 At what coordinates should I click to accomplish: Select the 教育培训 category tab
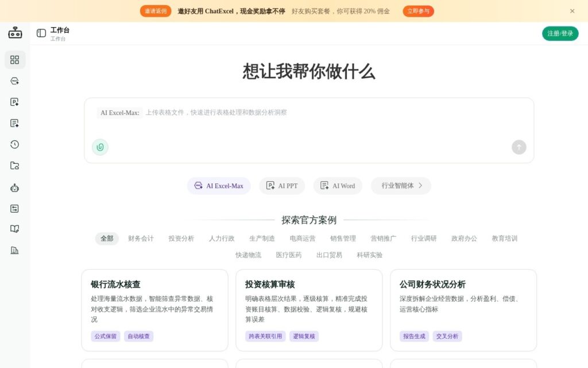point(505,239)
